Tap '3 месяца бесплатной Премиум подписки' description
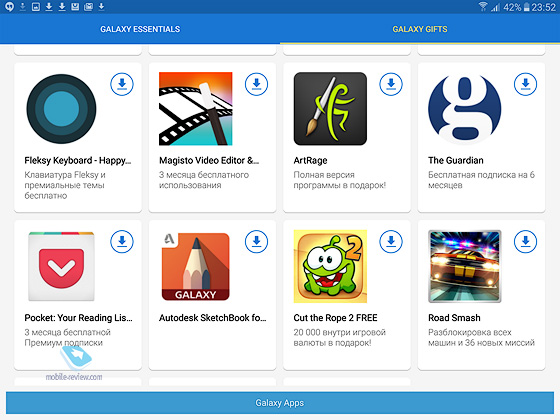This screenshot has width=560, height=420. pos(68,337)
